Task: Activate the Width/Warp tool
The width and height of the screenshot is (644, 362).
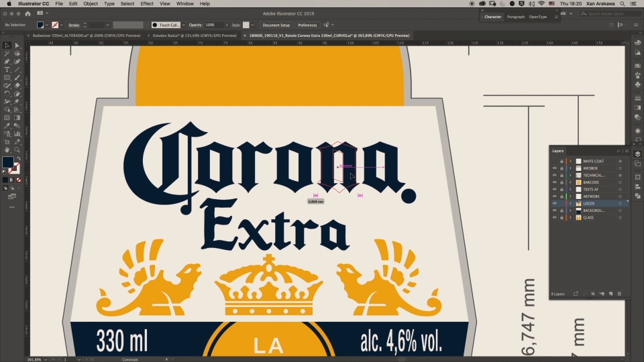Action: click(x=7, y=102)
